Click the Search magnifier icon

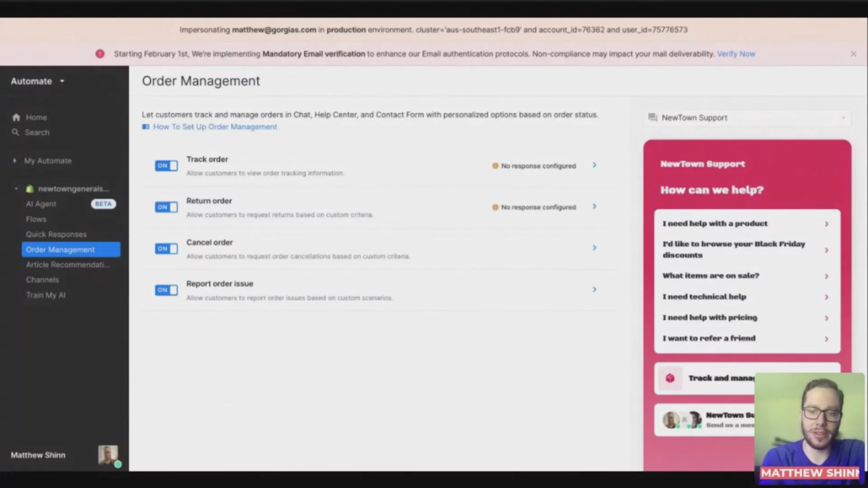tap(15, 132)
